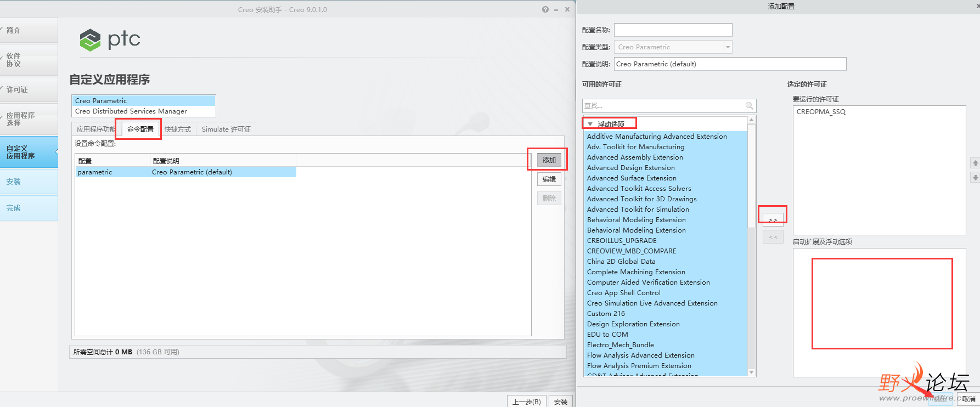Select Electro_Mech_Bundle license
This screenshot has width=980, height=407.
(x=665, y=345)
